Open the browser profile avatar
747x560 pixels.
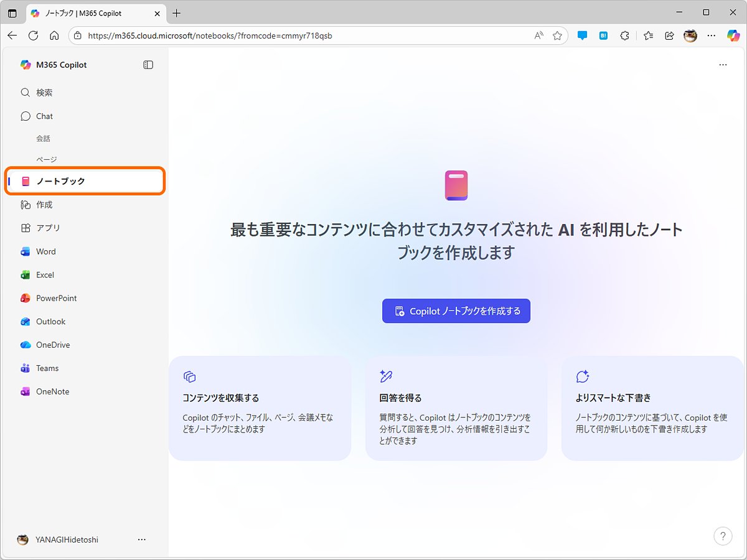(690, 35)
